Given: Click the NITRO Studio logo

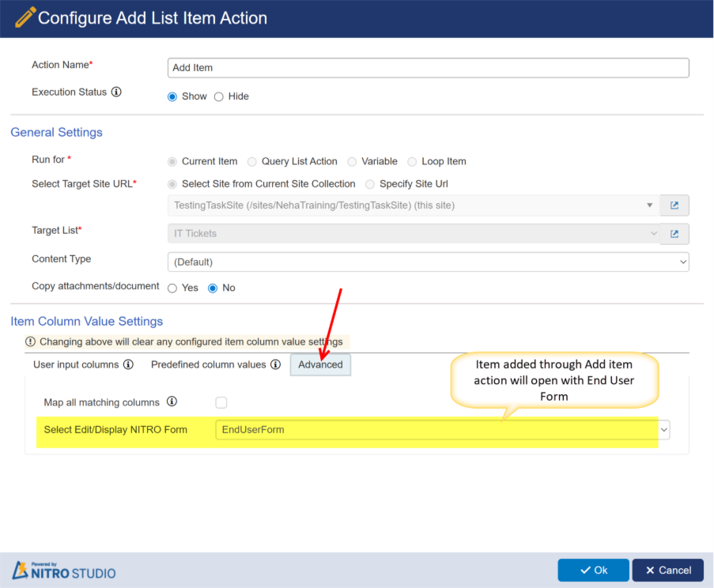Looking at the screenshot, I should click(x=64, y=571).
